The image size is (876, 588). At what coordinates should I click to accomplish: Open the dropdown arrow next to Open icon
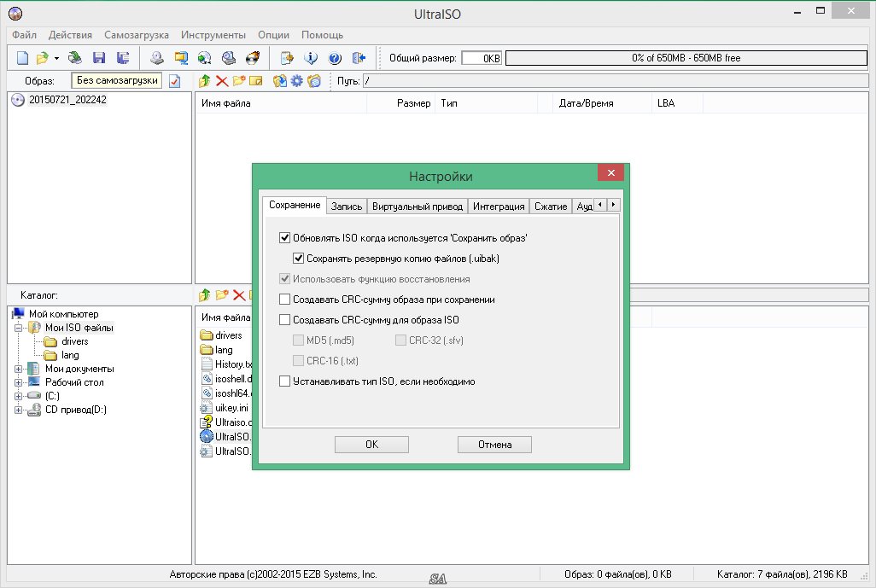coord(56,58)
